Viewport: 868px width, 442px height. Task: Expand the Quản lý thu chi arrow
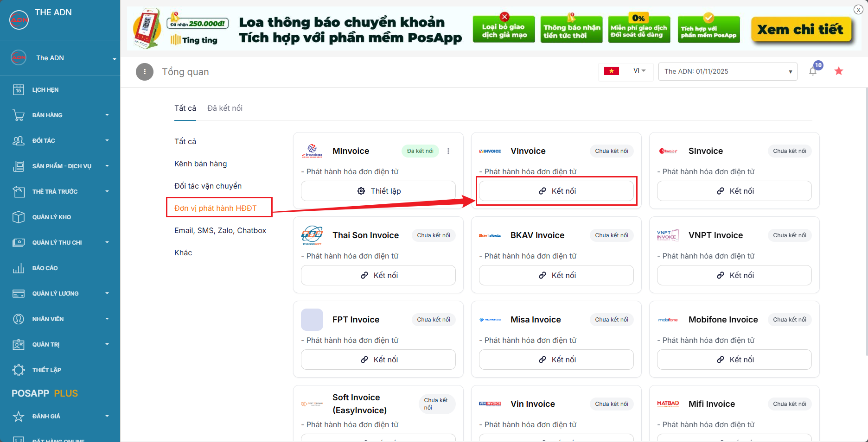[107, 242]
